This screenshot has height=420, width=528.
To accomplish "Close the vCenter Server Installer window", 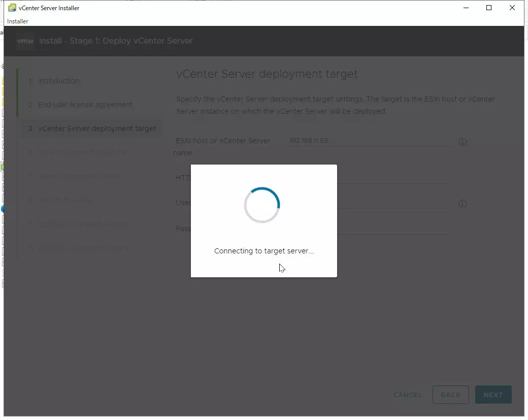I will (x=512, y=8).
